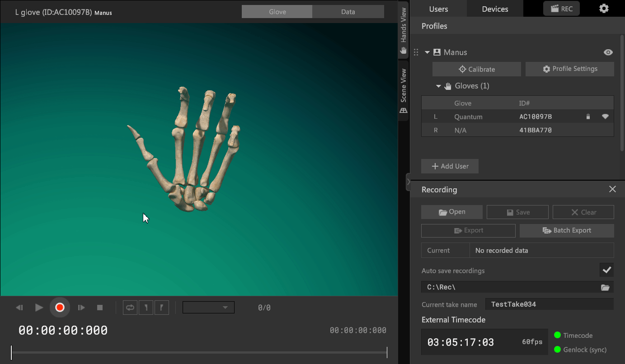Collapse the Manus profile tree

[427, 52]
